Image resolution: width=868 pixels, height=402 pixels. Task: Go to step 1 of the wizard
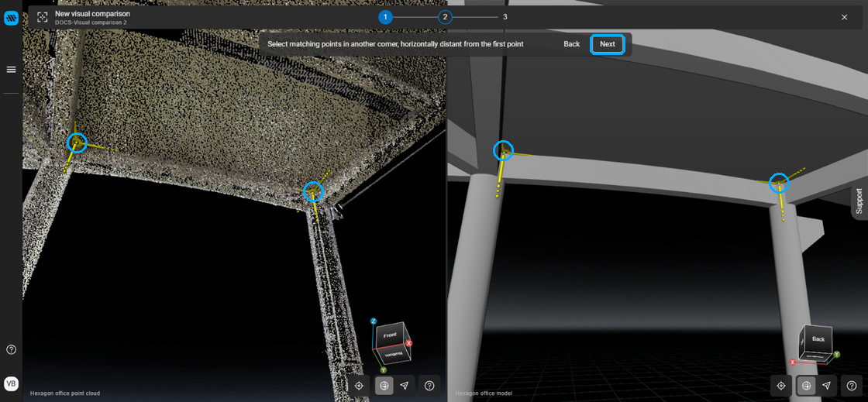pos(385,17)
